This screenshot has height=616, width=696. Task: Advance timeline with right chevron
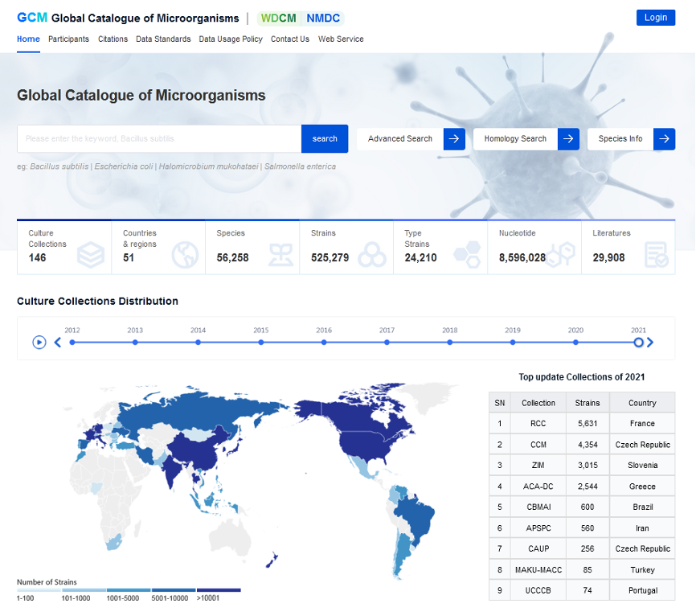650,343
